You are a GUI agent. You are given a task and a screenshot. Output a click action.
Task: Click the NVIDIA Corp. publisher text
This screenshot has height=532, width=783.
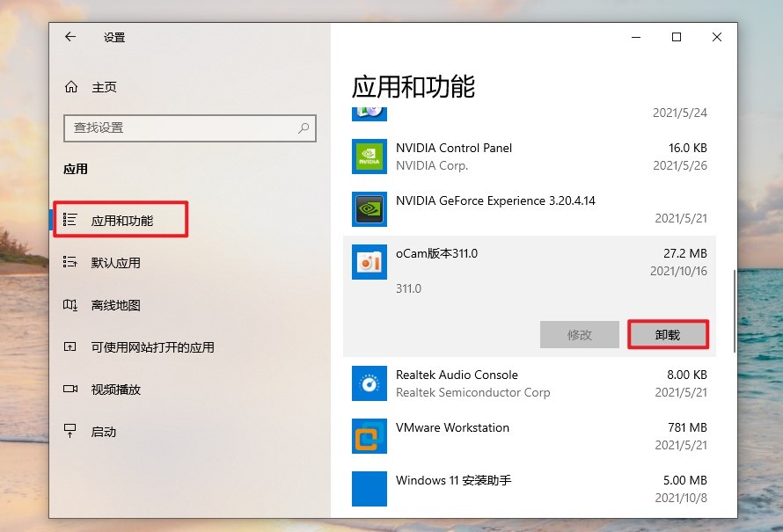[x=432, y=165]
